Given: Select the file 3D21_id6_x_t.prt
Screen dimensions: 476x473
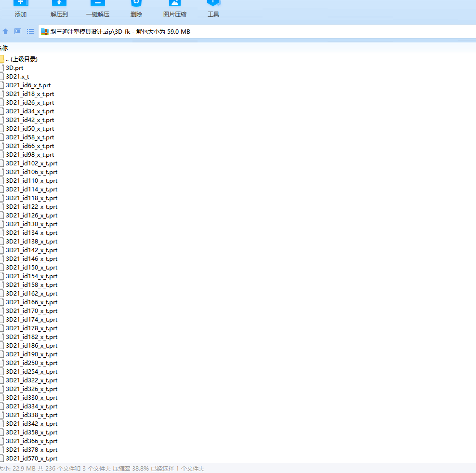Looking at the screenshot, I should (x=28, y=85).
